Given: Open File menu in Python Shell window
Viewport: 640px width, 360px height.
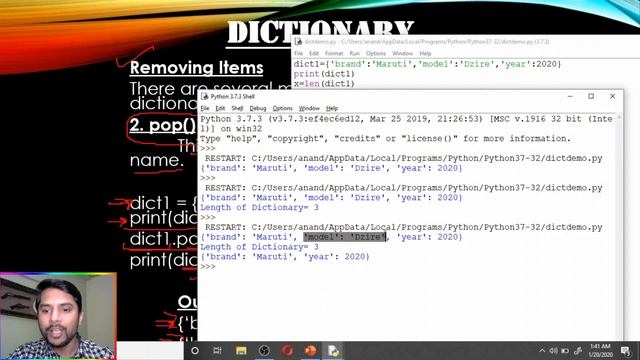Looking at the screenshot, I should point(205,108).
